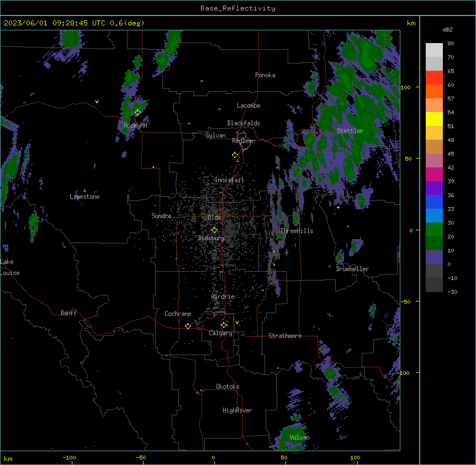476x465 pixels.
Task: Click yellow diamond marker near RockyMH
Action: pos(138,113)
